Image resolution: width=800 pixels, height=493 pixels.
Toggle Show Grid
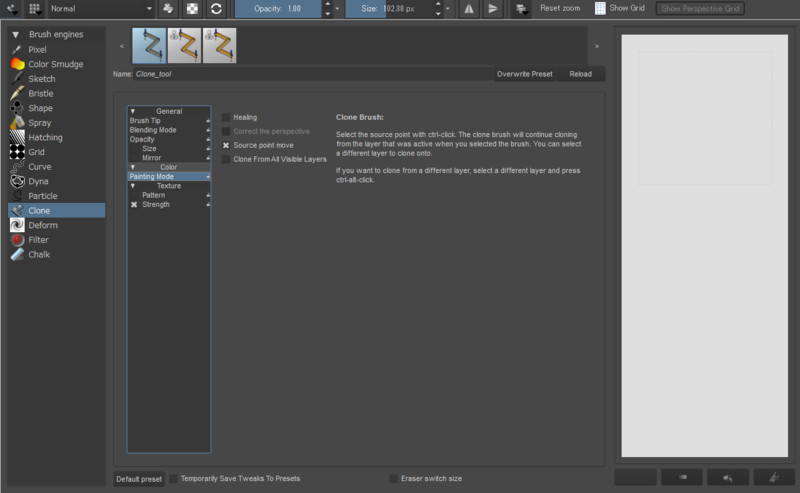(620, 8)
